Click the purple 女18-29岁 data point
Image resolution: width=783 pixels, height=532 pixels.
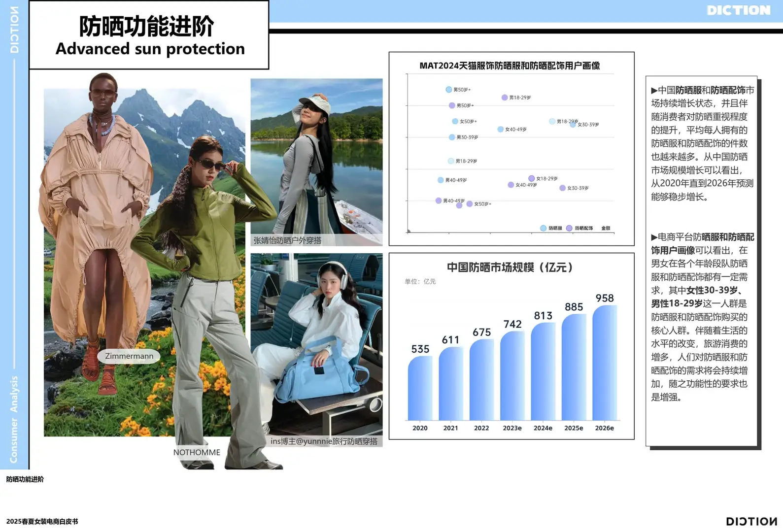(x=531, y=178)
